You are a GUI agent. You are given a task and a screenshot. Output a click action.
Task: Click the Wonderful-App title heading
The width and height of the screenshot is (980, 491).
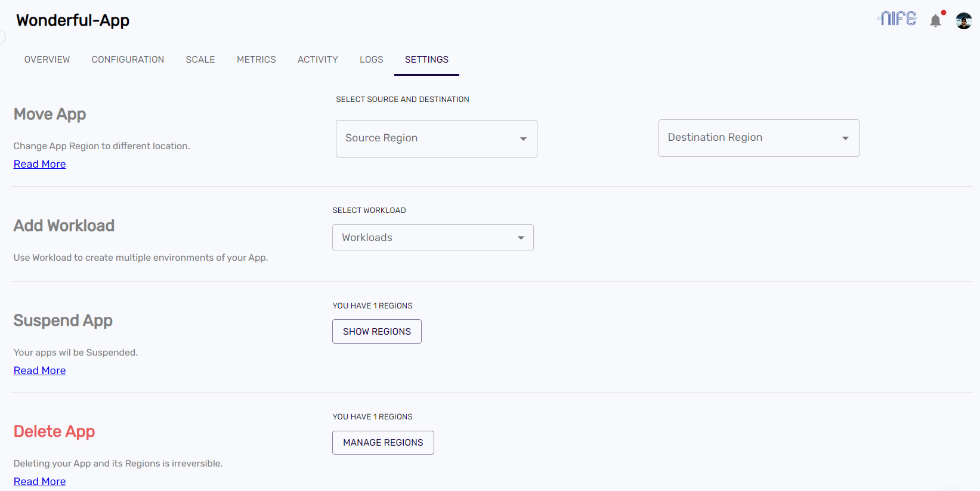coord(73,20)
